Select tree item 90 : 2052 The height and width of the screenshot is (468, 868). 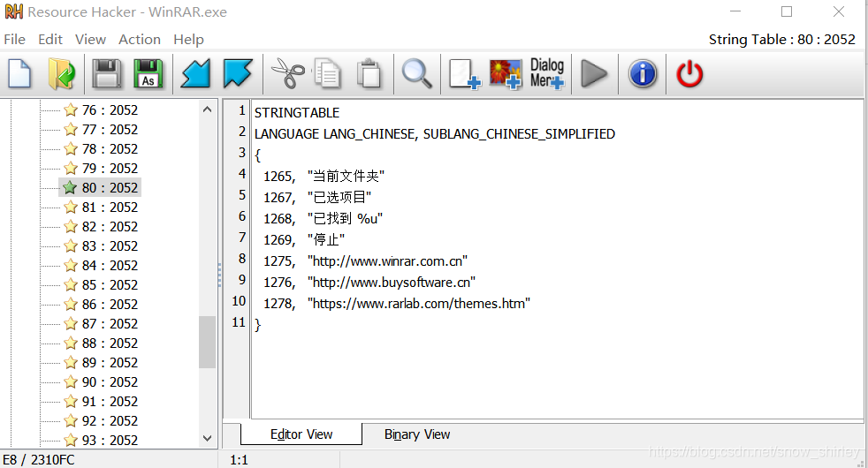[110, 381]
